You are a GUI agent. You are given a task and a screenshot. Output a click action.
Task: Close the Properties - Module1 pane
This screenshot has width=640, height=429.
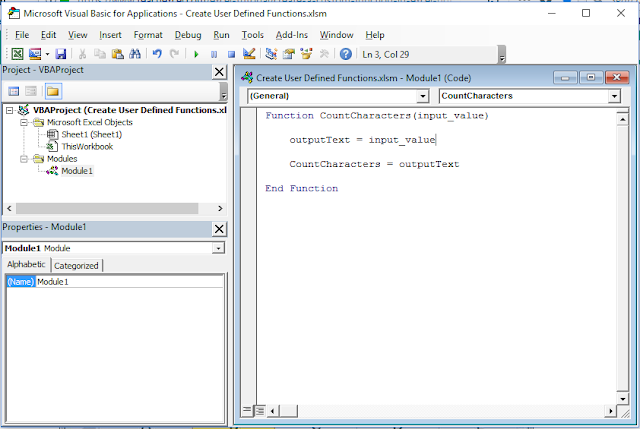pyautogui.click(x=219, y=229)
